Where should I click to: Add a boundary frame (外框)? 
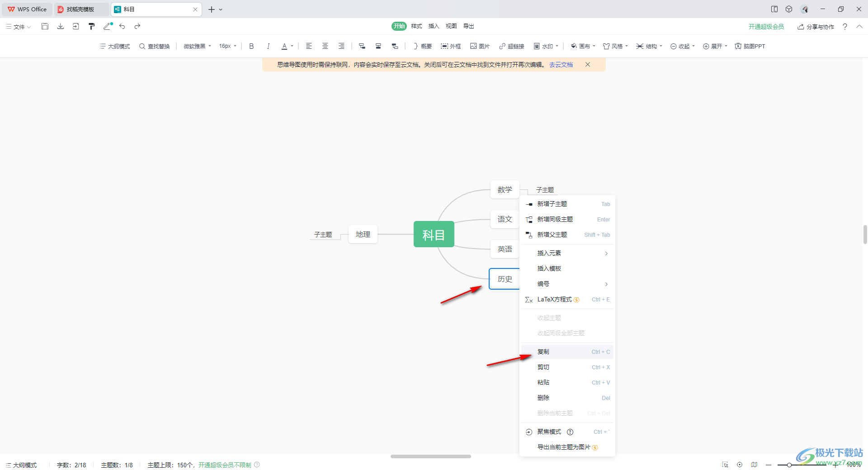pos(451,46)
